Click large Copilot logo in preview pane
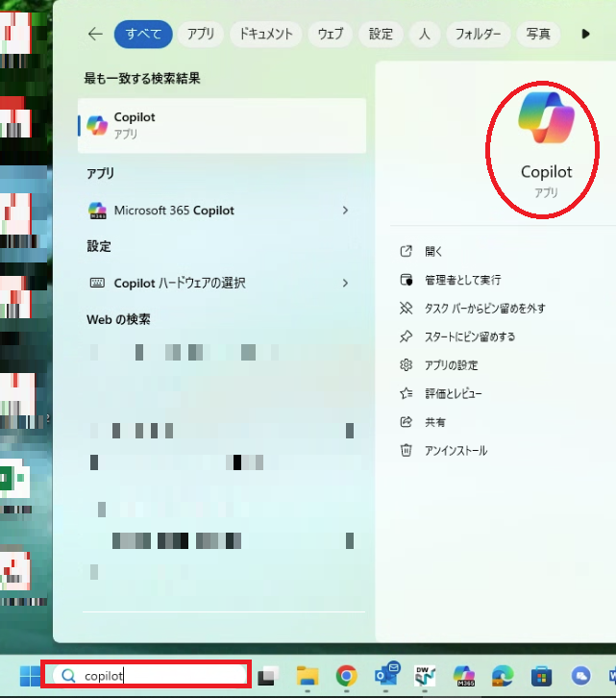This screenshot has height=698, width=616. [x=546, y=117]
